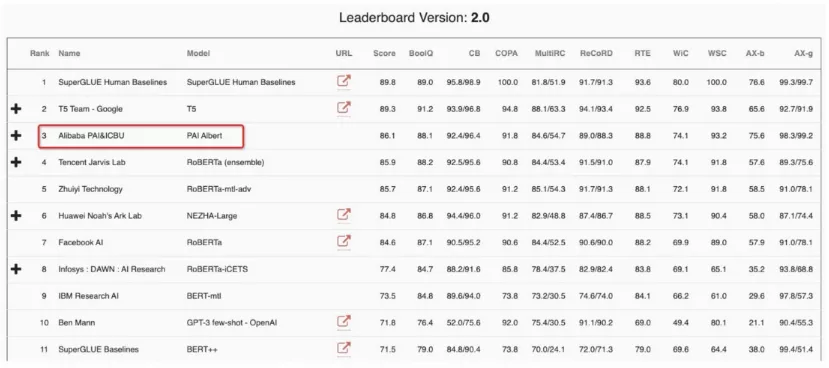829x368 pixels.
Task: Click the Model column header
Action: tap(198, 53)
